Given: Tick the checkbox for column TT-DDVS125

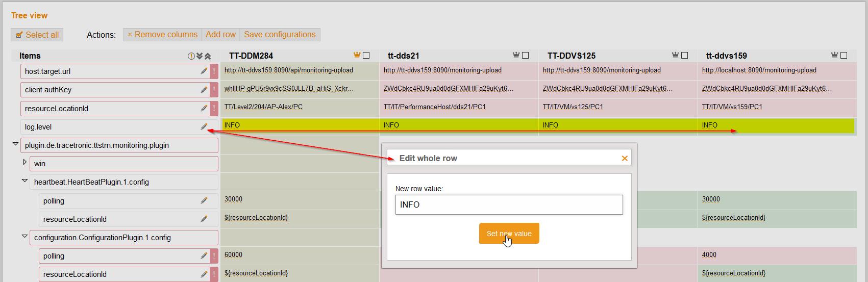Looking at the screenshot, I should coord(685,56).
